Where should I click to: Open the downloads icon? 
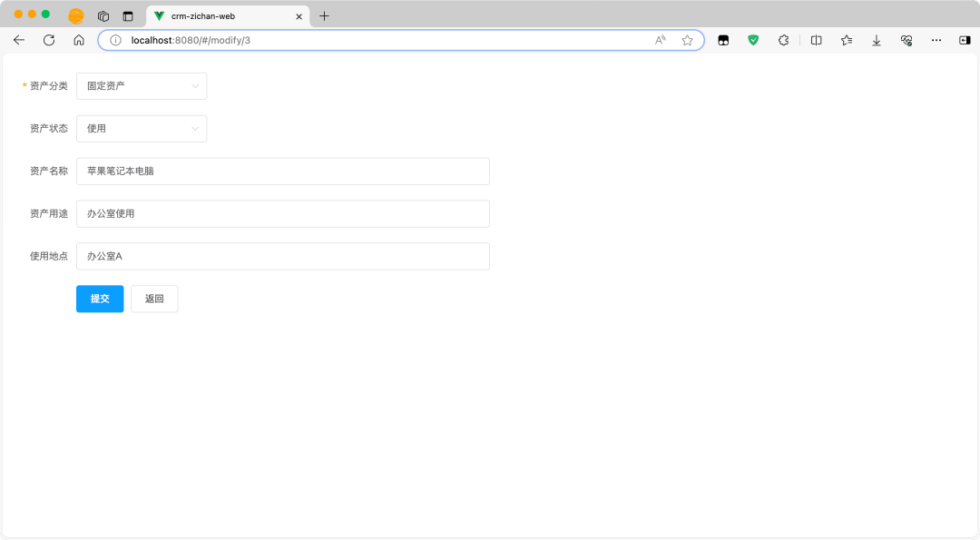(877, 40)
